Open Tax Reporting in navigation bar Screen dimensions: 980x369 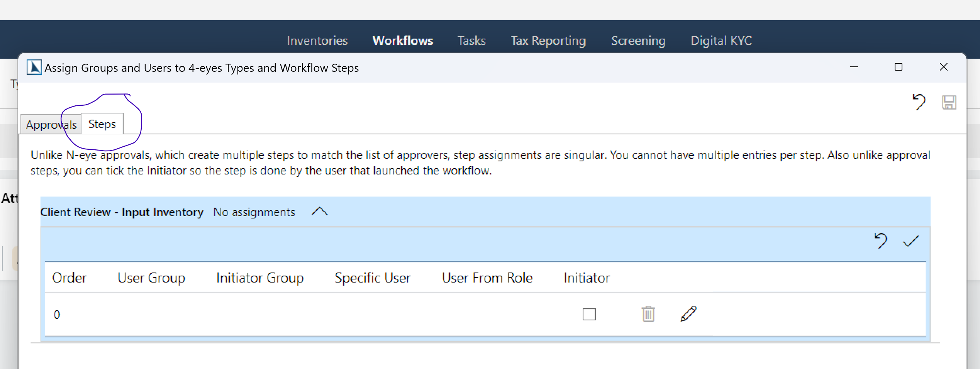[x=548, y=41]
